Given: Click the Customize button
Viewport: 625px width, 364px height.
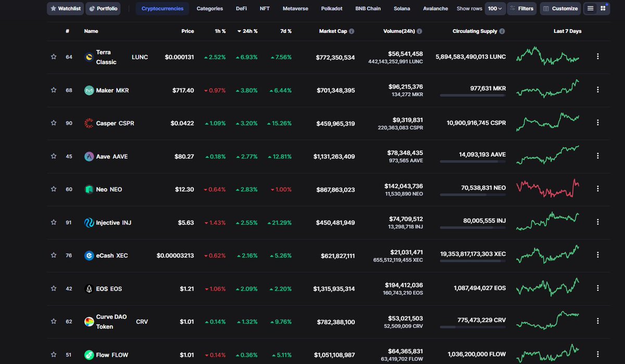Looking at the screenshot, I should coord(561,8).
